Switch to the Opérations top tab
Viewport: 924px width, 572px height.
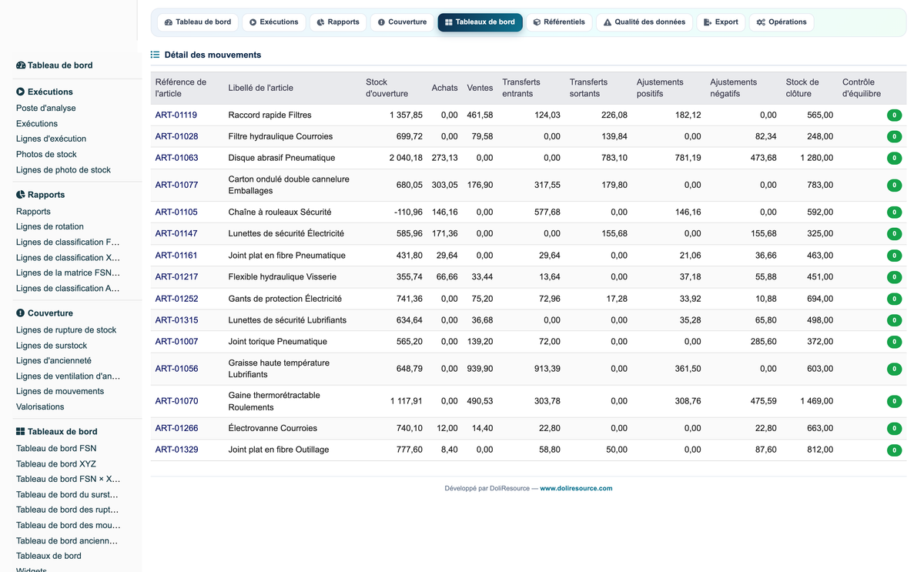782,22
